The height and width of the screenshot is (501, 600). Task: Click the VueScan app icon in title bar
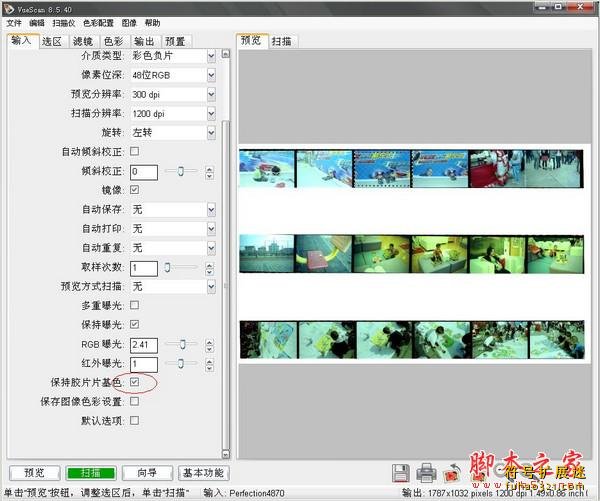click(x=8, y=7)
